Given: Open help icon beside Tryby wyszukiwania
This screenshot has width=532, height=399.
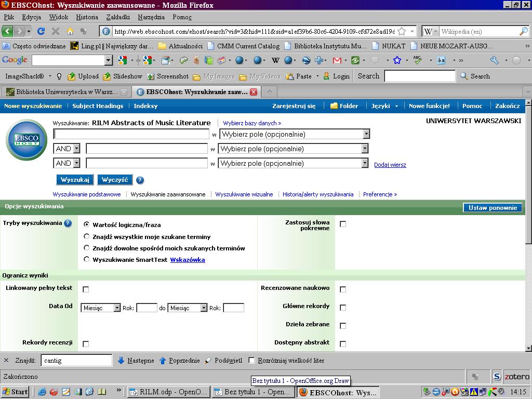Looking at the screenshot, I should coord(68,223).
